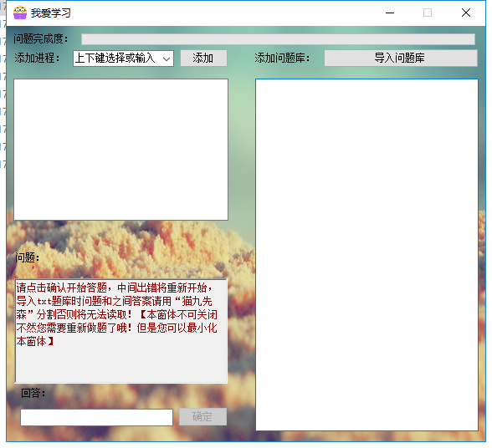Minimize the 我爱学习 window
The width and height of the screenshot is (492, 448).
(x=390, y=13)
